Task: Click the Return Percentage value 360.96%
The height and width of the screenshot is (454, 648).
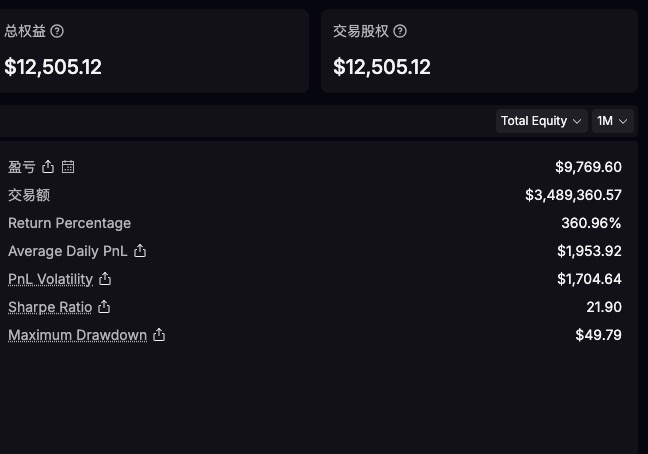Action: point(591,223)
